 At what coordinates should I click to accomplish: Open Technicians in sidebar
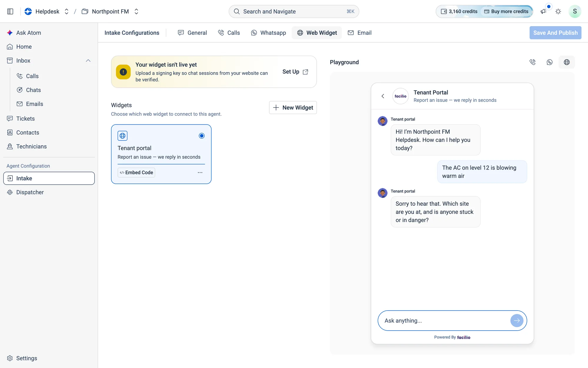pos(49,146)
